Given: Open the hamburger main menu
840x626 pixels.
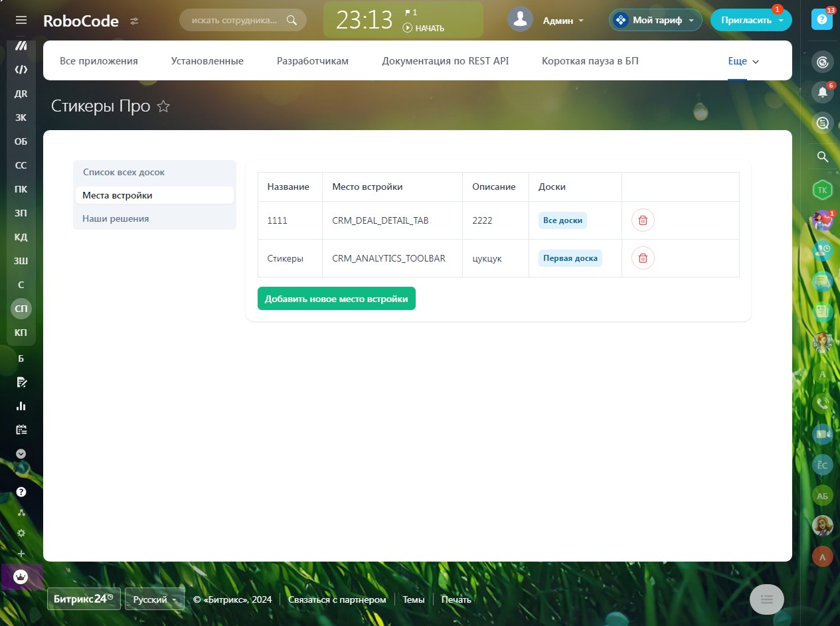Looking at the screenshot, I should (21, 21).
